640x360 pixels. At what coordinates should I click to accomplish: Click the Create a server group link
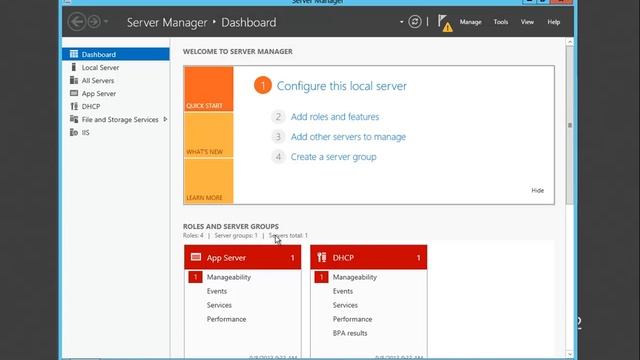(x=333, y=157)
